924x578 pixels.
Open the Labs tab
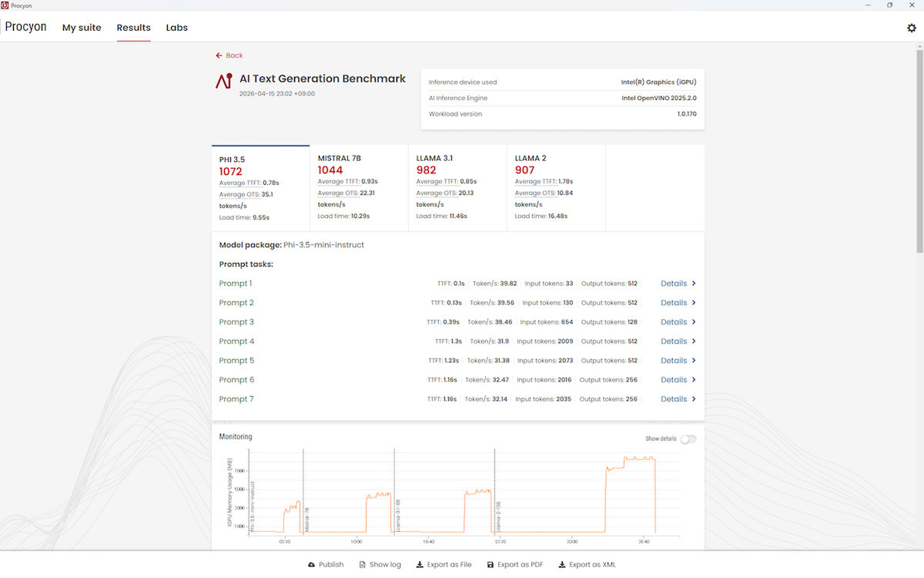coord(177,28)
